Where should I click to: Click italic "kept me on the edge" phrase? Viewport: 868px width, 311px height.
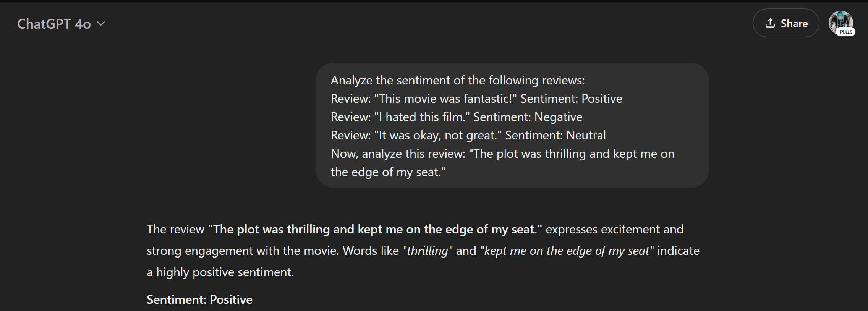point(567,251)
